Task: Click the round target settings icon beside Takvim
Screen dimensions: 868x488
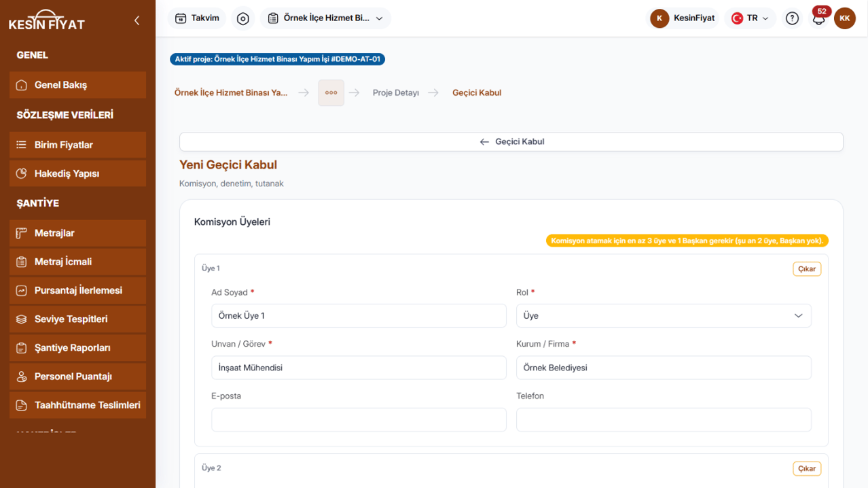Action: [x=243, y=18]
